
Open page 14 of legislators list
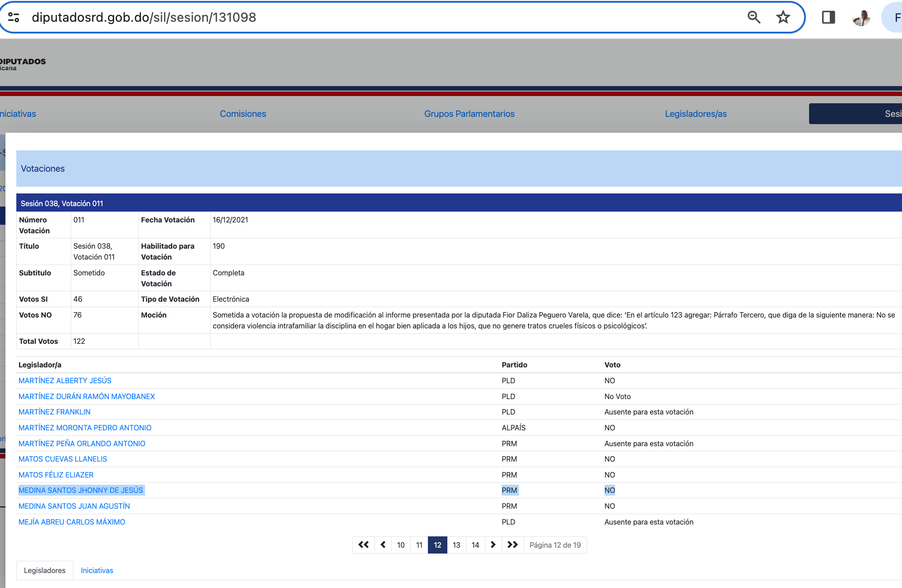tap(475, 545)
